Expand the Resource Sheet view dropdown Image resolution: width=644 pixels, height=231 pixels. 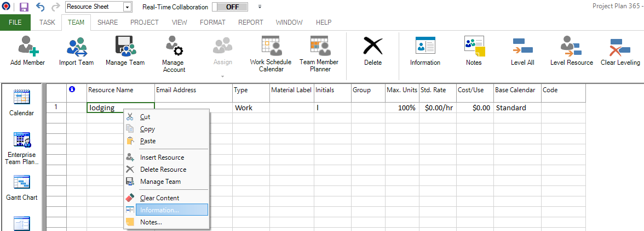(127, 8)
